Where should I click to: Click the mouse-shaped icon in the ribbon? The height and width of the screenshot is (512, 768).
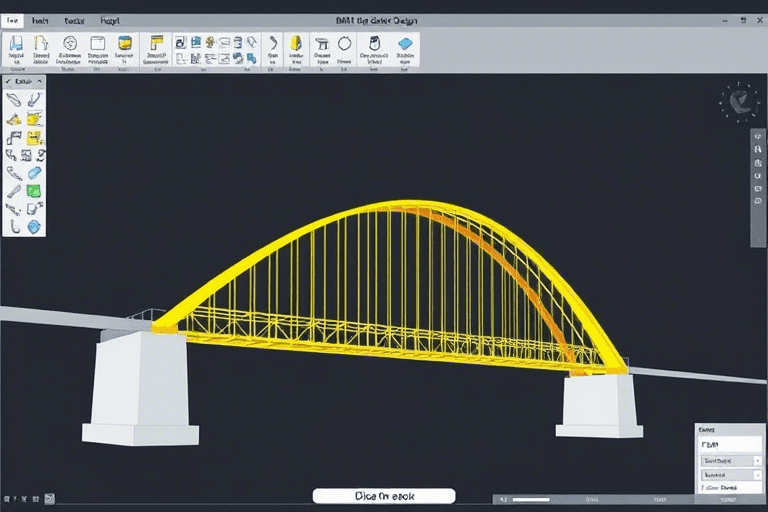(x=375, y=43)
